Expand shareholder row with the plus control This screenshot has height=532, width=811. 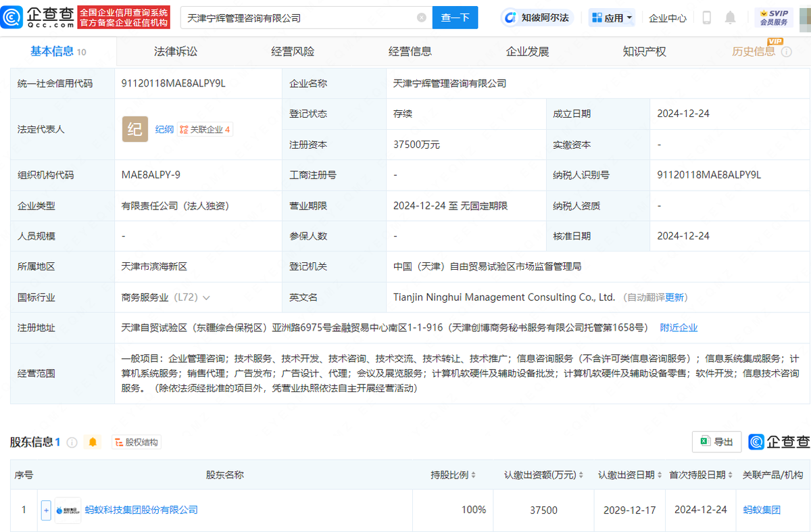pyautogui.click(x=45, y=510)
